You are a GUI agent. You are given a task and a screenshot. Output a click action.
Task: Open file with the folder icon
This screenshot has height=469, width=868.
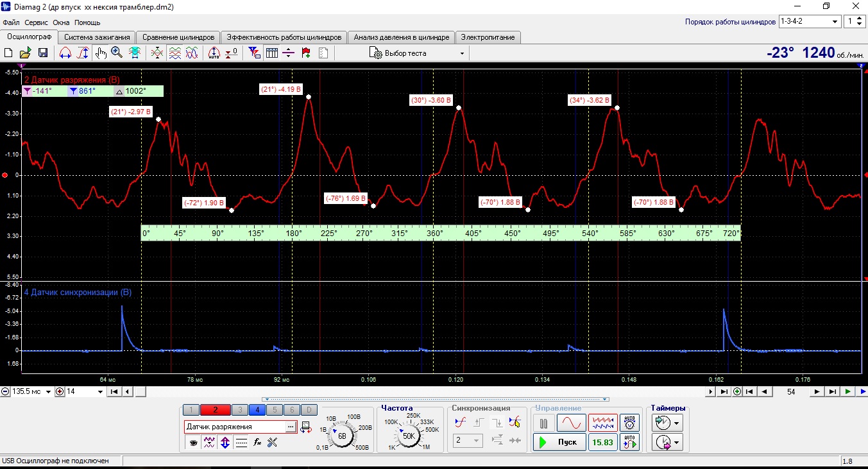pos(26,53)
